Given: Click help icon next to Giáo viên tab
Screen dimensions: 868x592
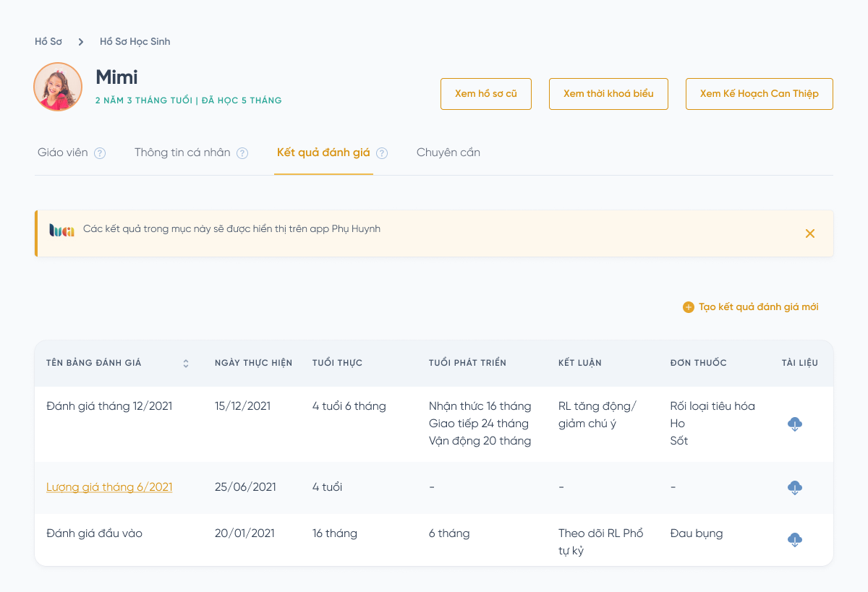Looking at the screenshot, I should (x=101, y=153).
